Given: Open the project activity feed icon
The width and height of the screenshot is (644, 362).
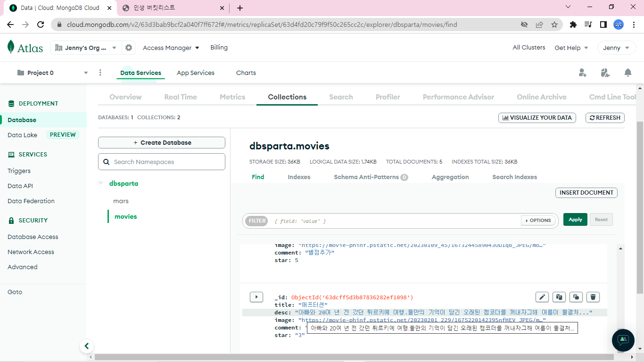Looking at the screenshot, I should (605, 73).
